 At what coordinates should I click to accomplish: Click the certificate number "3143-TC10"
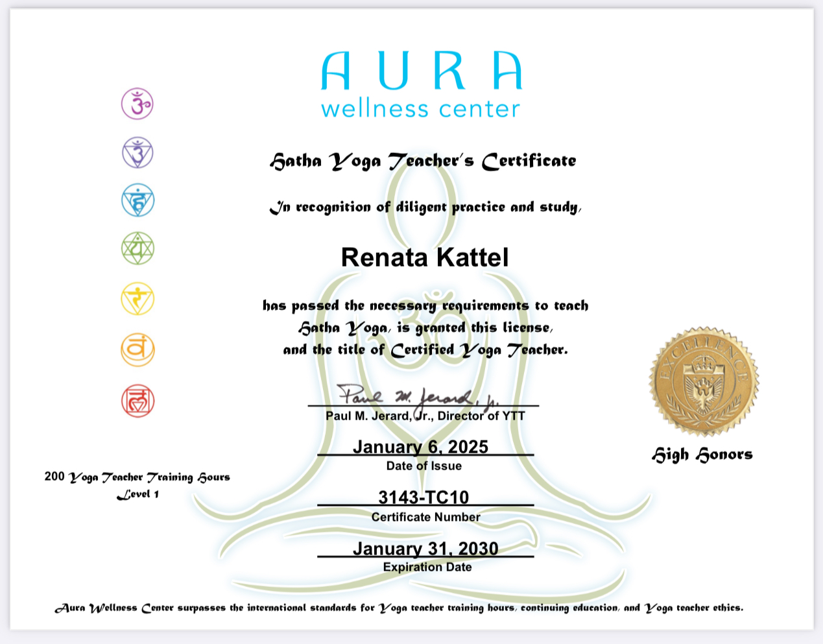coord(423,497)
